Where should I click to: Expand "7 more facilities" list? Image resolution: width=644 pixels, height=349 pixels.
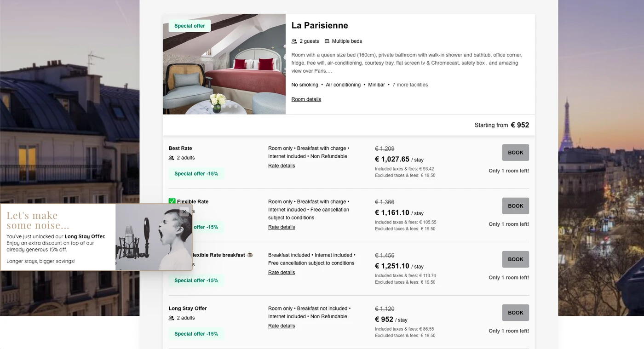(410, 85)
